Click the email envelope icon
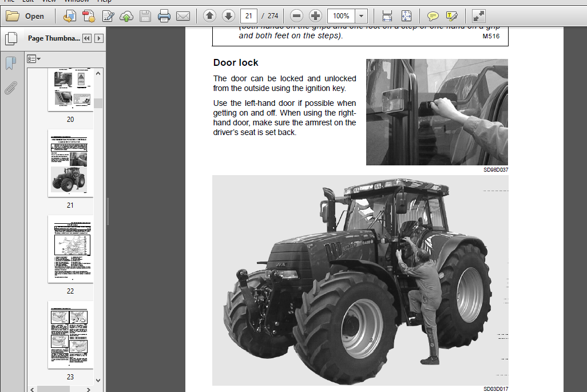The height and width of the screenshot is (392, 587). 183,16
